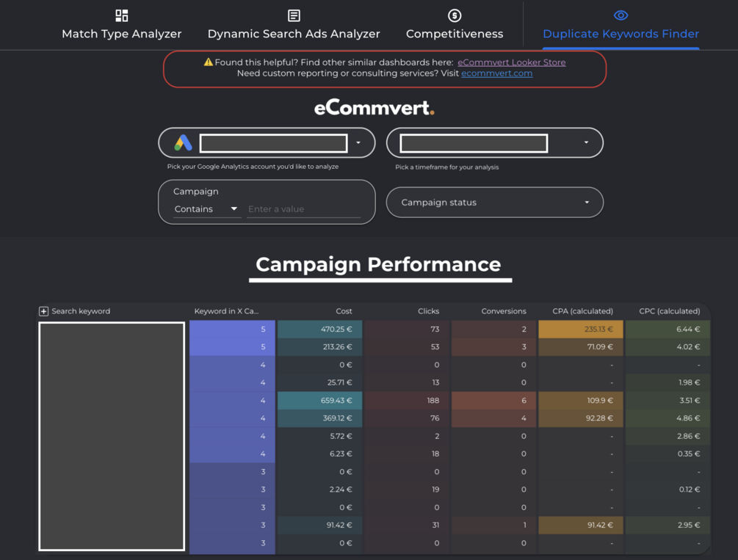This screenshot has height=560, width=738.
Task: Click the 213.26 € cost cell
Action: pos(320,347)
